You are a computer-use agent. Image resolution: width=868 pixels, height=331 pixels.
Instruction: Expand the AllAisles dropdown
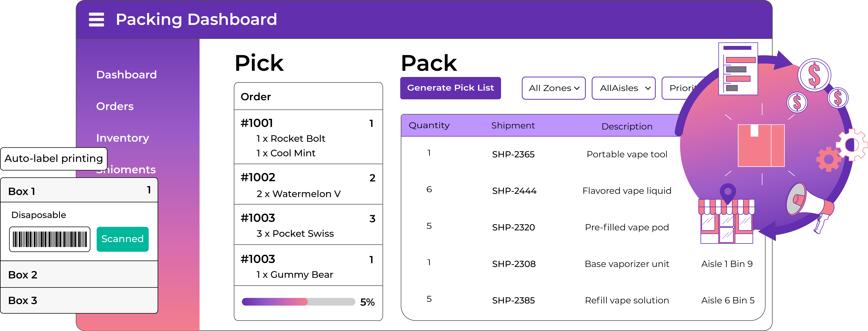point(623,88)
